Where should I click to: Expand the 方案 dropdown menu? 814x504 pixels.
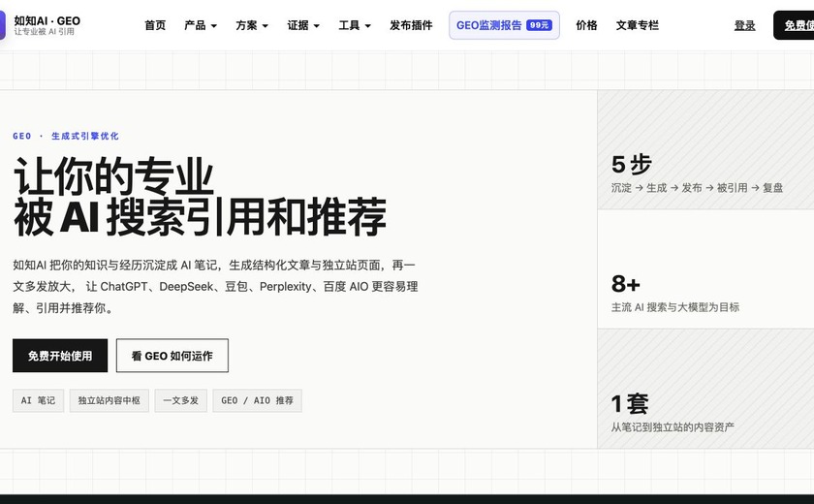(x=252, y=25)
